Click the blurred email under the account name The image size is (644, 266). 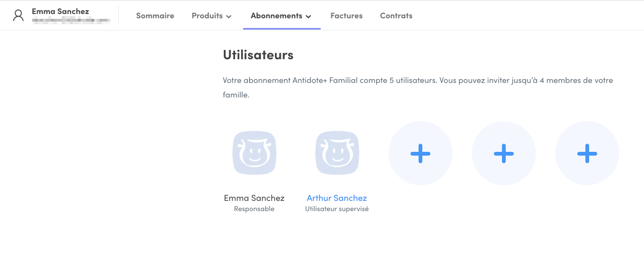pos(71,20)
